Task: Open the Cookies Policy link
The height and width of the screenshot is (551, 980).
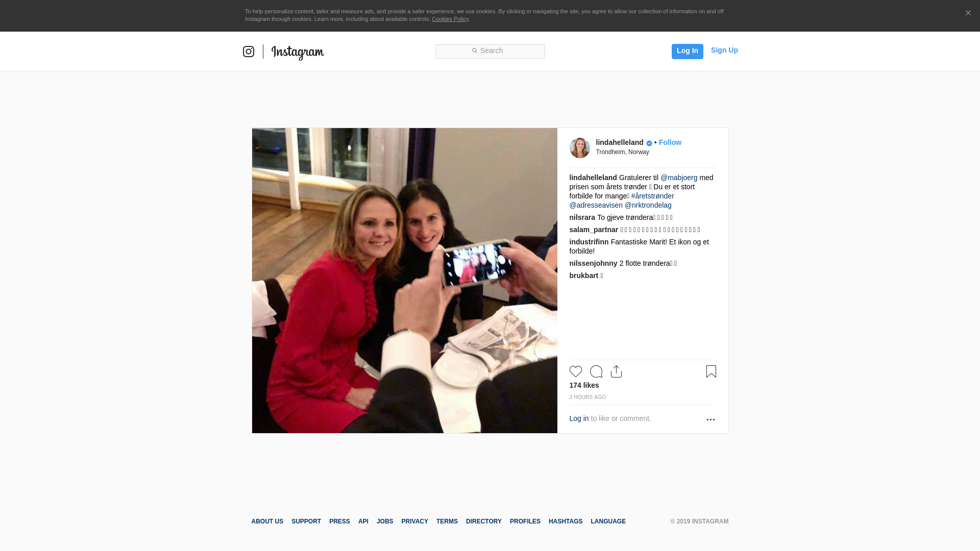Action: click(450, 19)
